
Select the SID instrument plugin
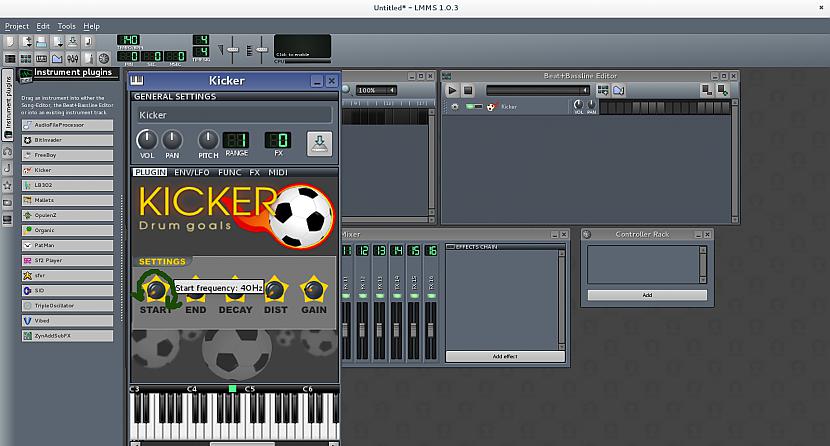[67, 290]
